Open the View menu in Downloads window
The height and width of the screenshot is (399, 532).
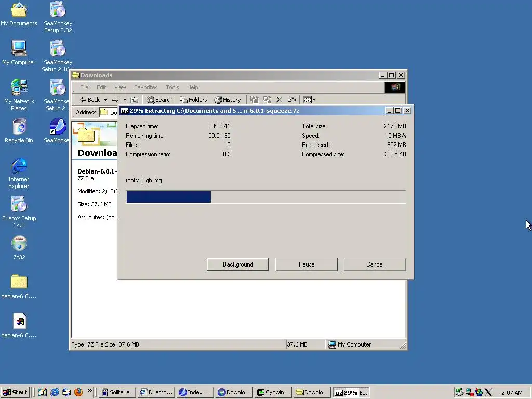[120, 87]
